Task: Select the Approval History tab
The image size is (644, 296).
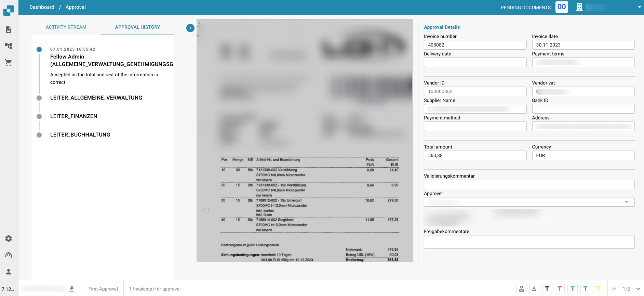Action: coord(137,27)
